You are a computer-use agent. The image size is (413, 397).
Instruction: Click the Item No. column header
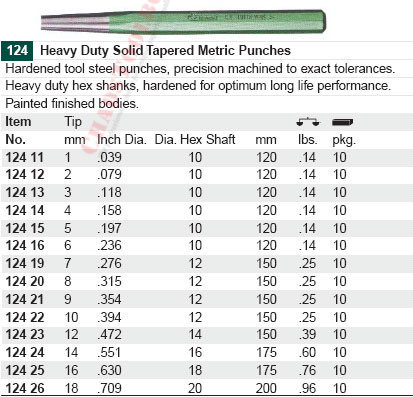pos(18,130)
